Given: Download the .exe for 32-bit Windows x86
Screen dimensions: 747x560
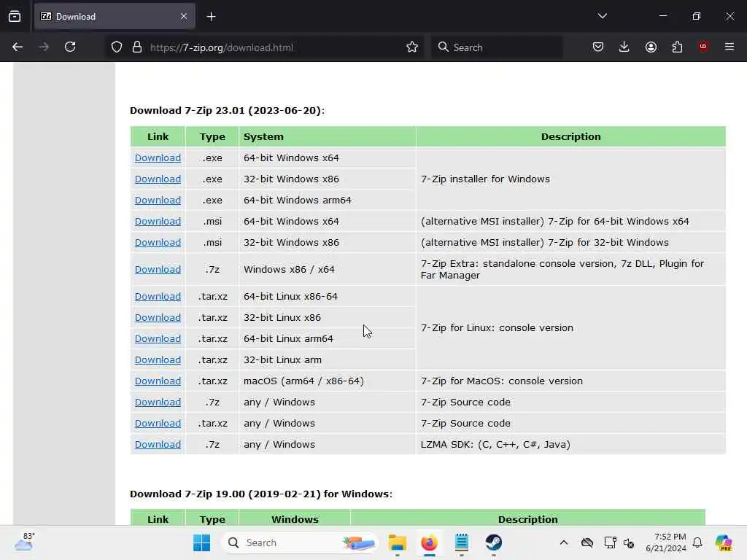Looking at the screenshot, I should [x=158, y=179].
